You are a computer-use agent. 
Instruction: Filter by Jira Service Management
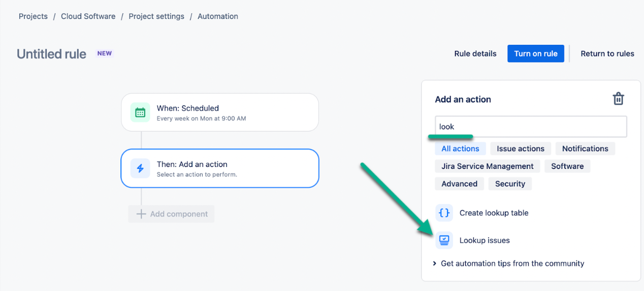[488, 166]
